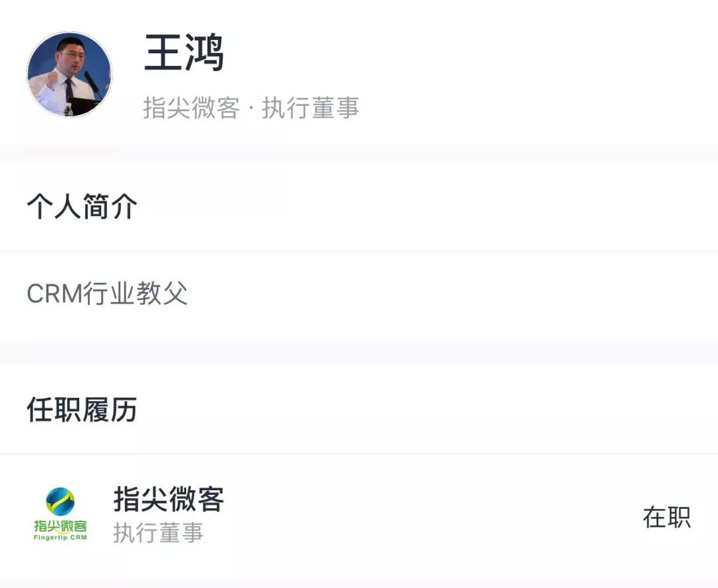Click the laptop in the avatar photo
The height and width of the screenshot is (588, 718).
tap(85, 104)
